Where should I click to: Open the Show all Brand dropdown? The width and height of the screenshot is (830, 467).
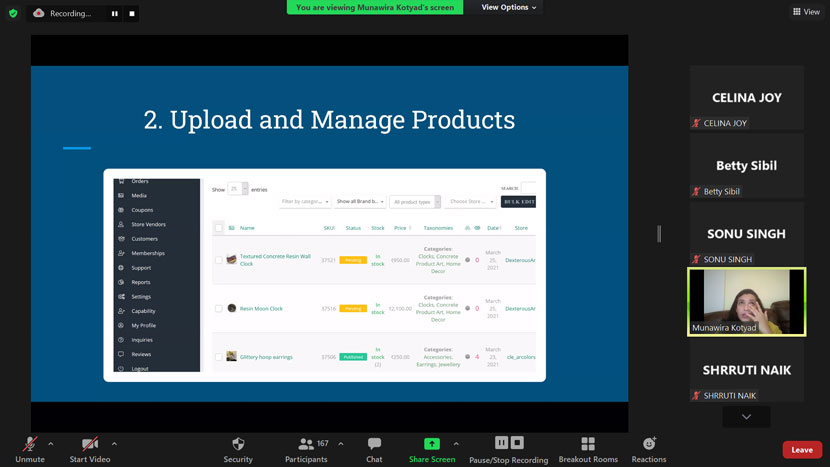coord(360,202)
